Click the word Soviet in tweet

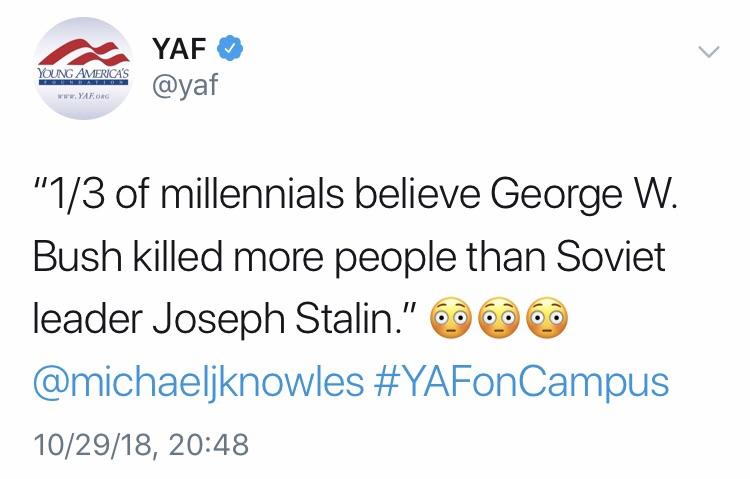point(611,256)
